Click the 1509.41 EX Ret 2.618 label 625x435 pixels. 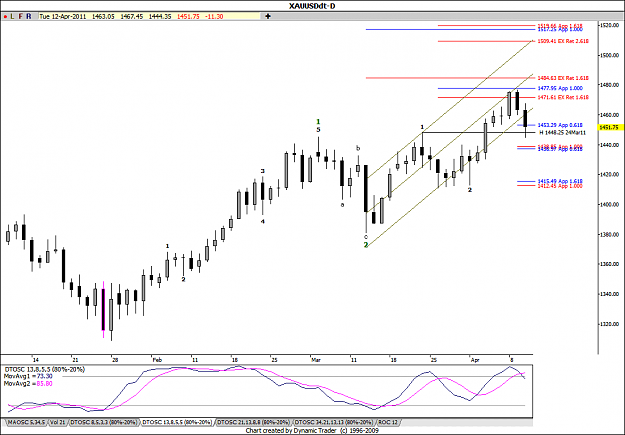tap(563, 41)
